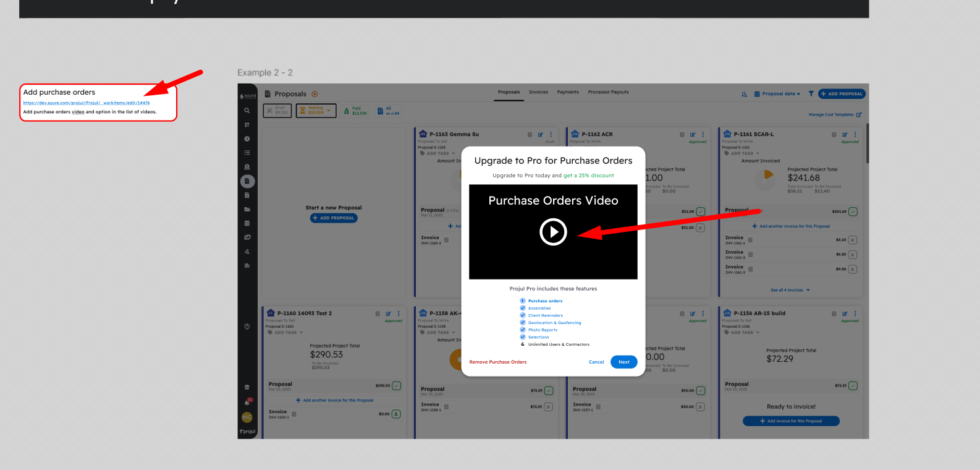Edit proposal P-1162 ACR pencil icon
Screen dimensions: 980x470
pos(693,134)
